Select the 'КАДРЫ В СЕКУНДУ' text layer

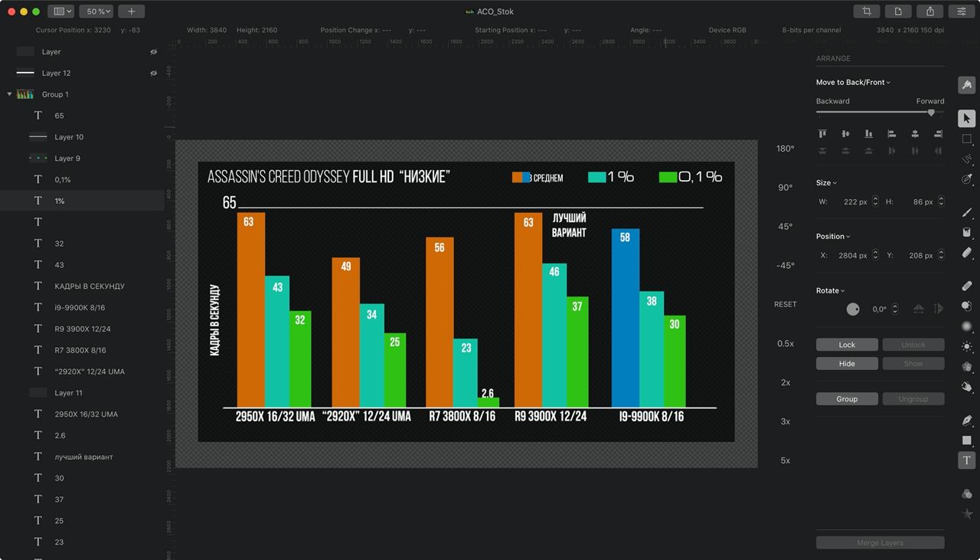tap(82, 286)
